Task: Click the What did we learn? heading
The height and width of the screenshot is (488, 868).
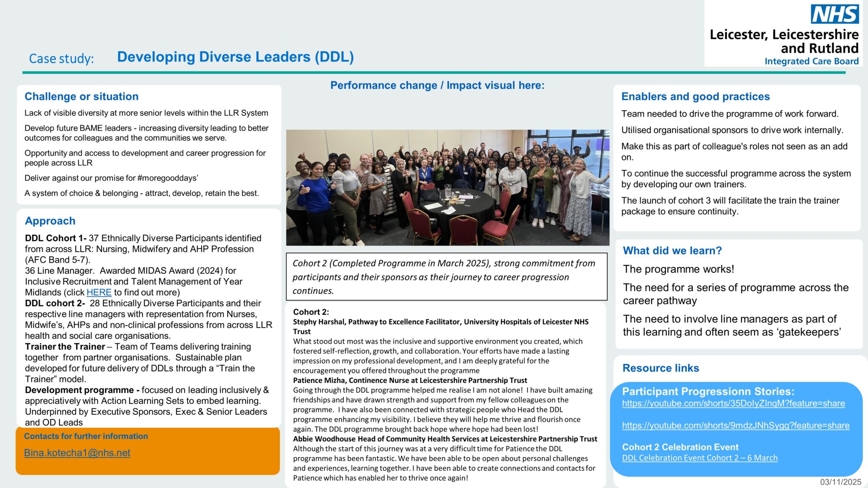Action: pos(672,251)
